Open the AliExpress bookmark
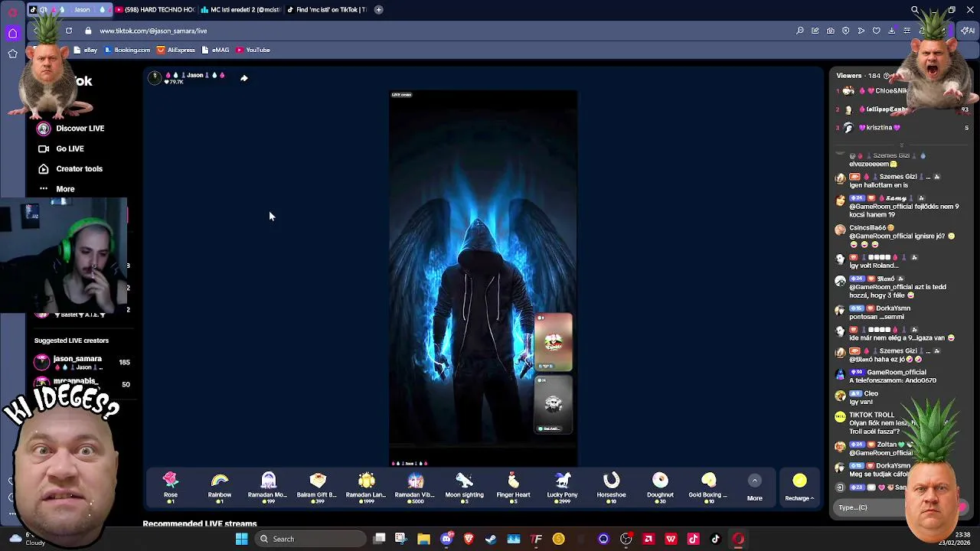The height and width of the screenshot is (551, 980). point(176,50)
